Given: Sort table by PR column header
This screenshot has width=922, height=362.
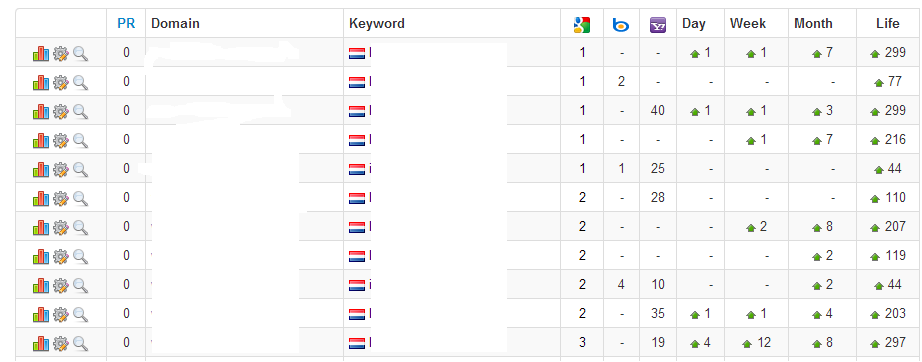Looking at the screenshot, I should coord(126,24).
